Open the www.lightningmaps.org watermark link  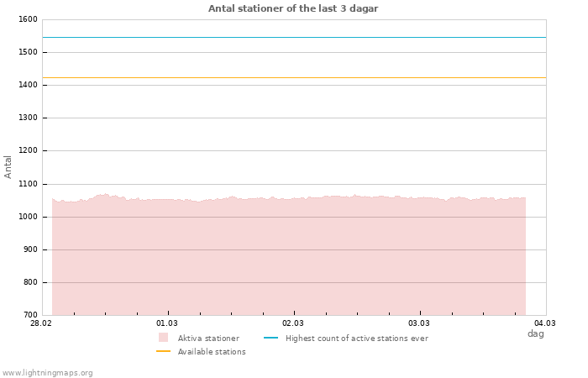[48, 373]
